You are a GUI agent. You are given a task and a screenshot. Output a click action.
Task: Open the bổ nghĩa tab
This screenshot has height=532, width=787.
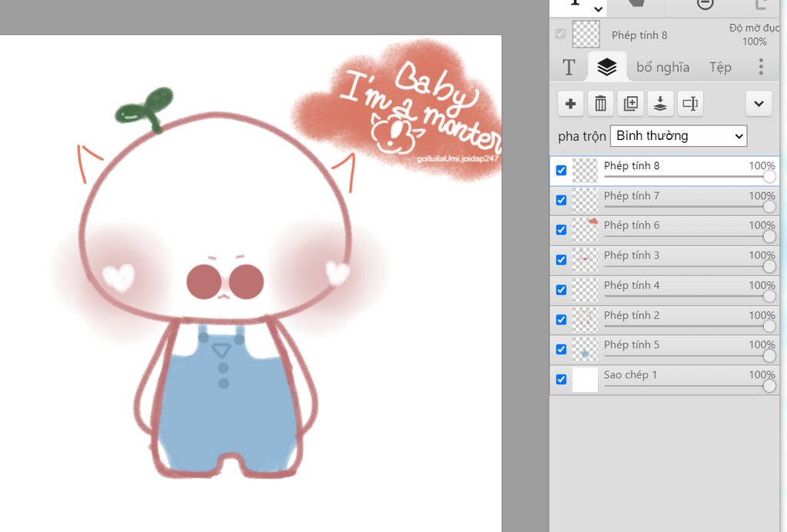point(662,67)
